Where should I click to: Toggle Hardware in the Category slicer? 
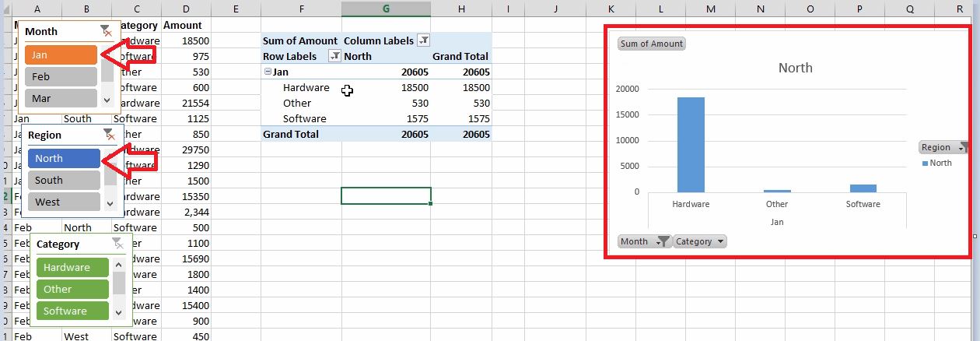[x=72, y=267]
